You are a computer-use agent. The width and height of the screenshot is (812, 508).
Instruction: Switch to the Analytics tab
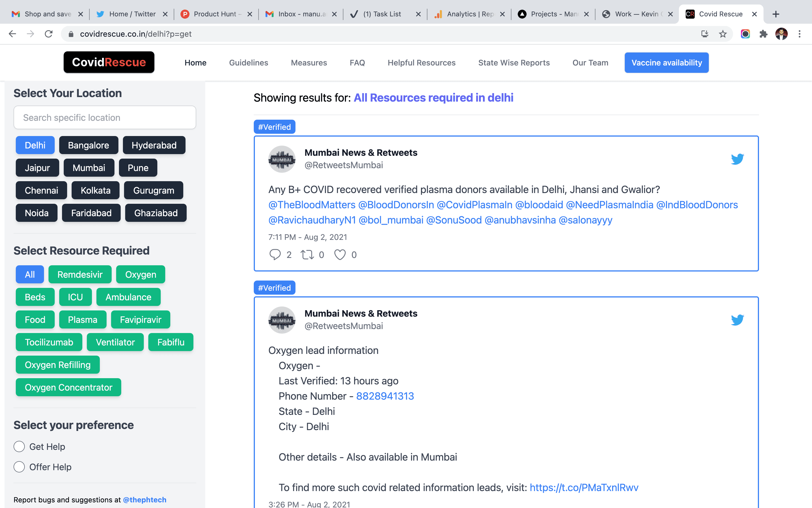pos(470,14)
